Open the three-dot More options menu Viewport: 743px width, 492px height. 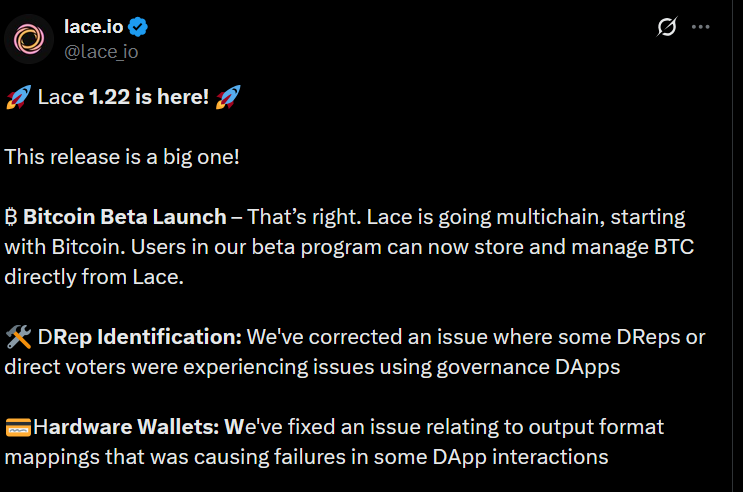coord(702,28)
